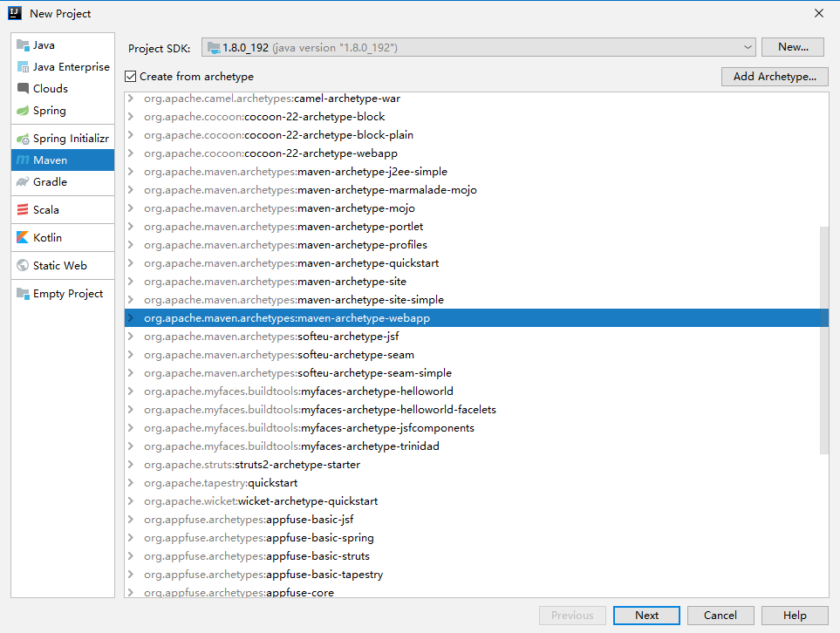This screenshot has height=633, width=840.
Task: Click the Scala red icon
Action: (x=23, y=210)
